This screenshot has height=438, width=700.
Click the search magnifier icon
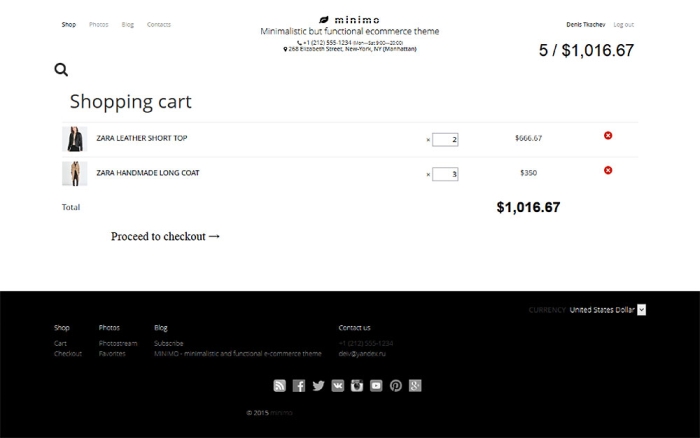pos(61,70)
